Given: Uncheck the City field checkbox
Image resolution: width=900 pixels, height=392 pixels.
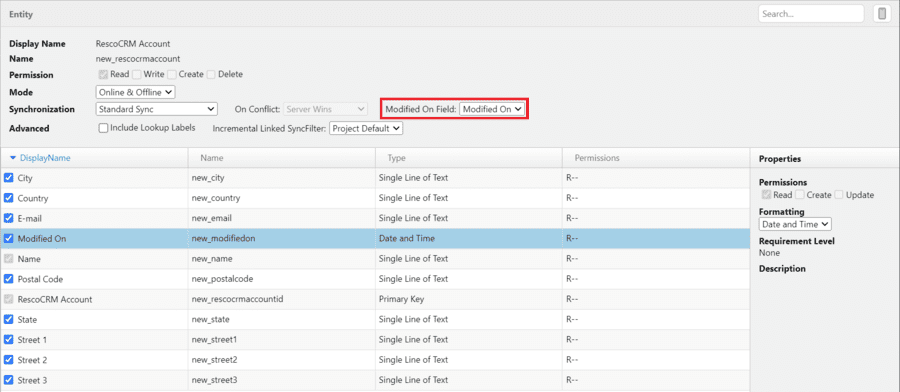Looking at the screenshot, I should click(x=9, y=178).
